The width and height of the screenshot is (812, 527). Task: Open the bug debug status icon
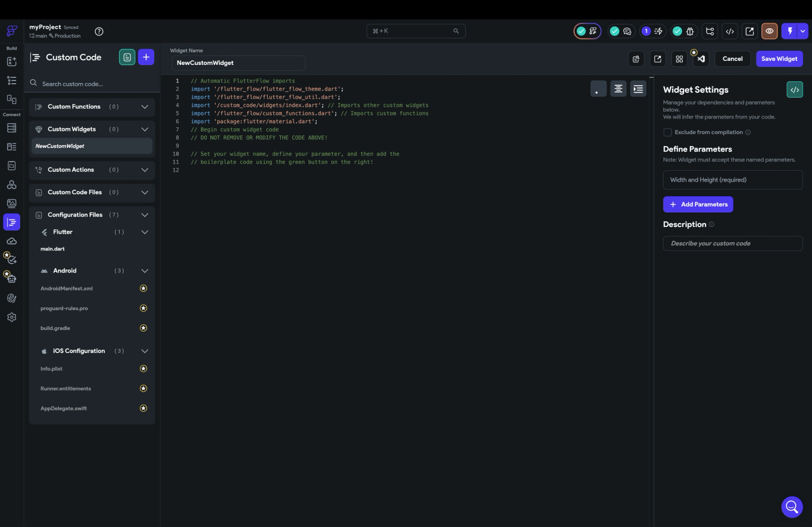tap(690, 31)
